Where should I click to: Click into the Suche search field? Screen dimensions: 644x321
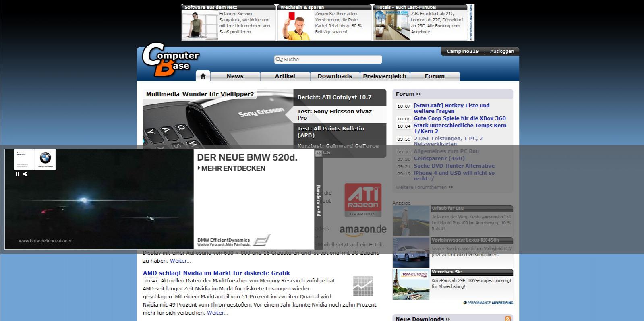328,60
